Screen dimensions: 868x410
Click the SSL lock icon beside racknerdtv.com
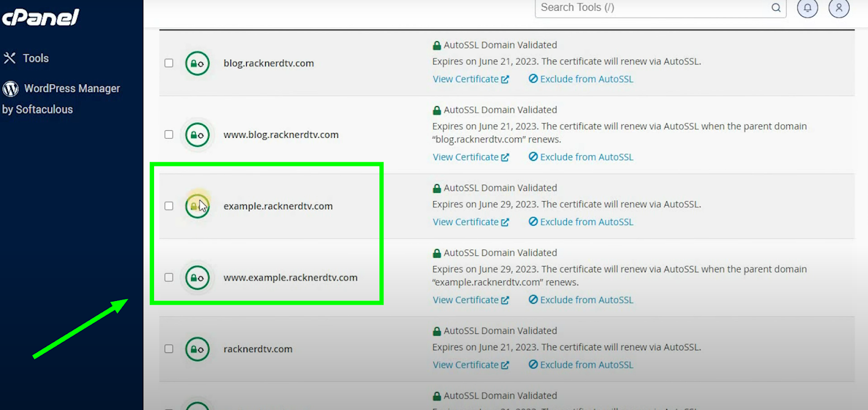[x=197, y=349]
